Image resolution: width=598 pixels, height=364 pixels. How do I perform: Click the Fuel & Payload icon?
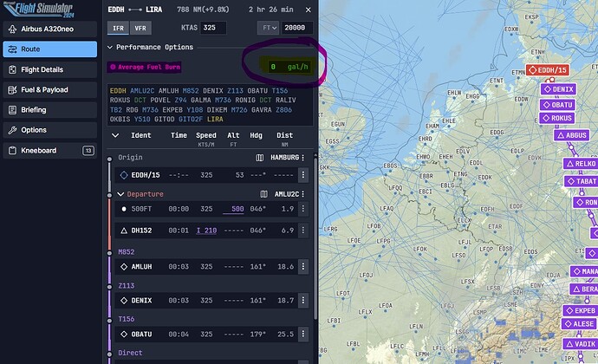pyautogui.click(x=15, y=90)
